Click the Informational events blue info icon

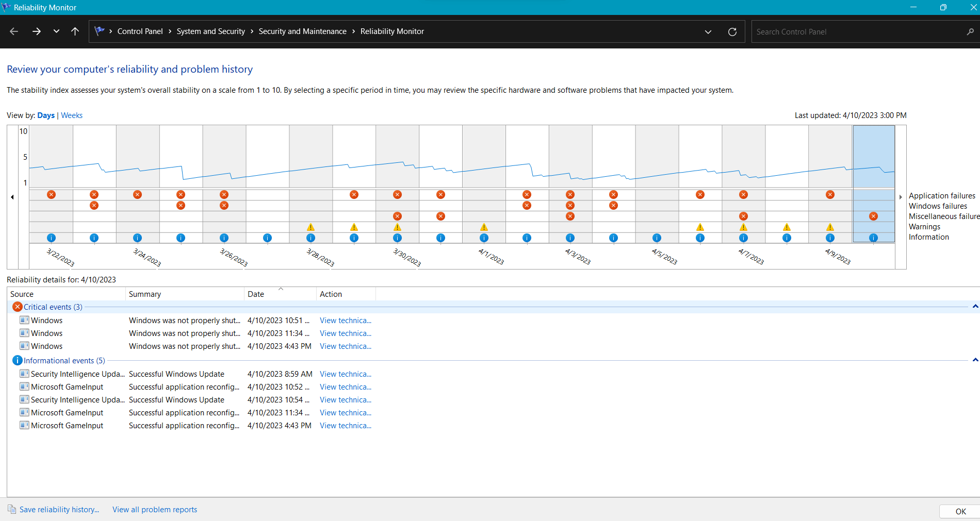click(18, 360)
